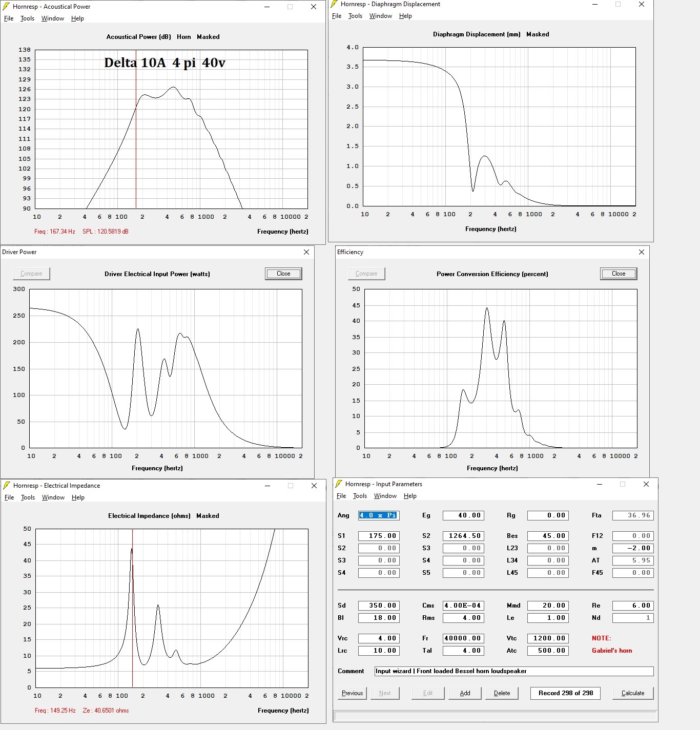Screen dimensions: 700x730
Task: Click Compare button in Efficiency dialog
Action: tap(366, 274)
